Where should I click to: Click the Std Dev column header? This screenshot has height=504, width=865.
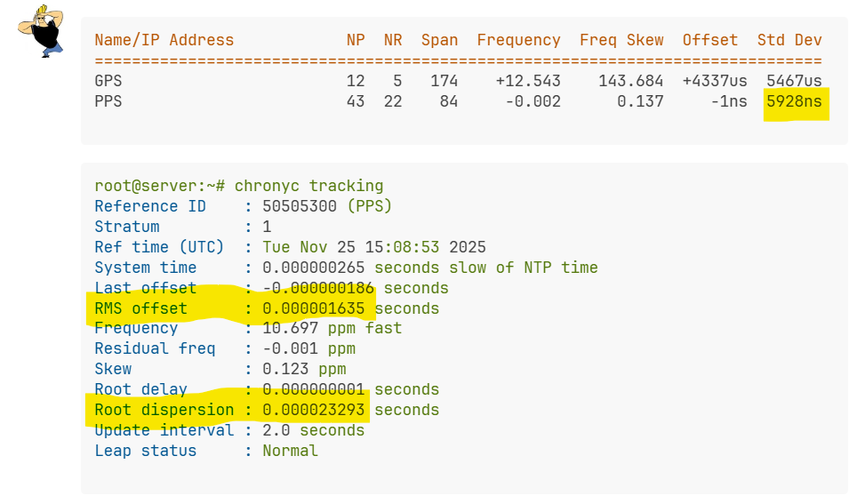click(x=789, y=40)
